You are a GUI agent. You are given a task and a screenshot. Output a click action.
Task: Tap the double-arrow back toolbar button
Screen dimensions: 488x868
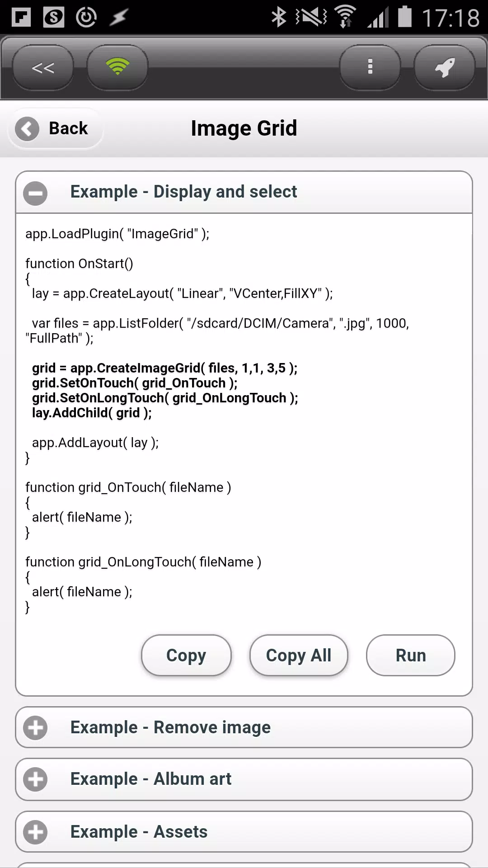point(43,67)
